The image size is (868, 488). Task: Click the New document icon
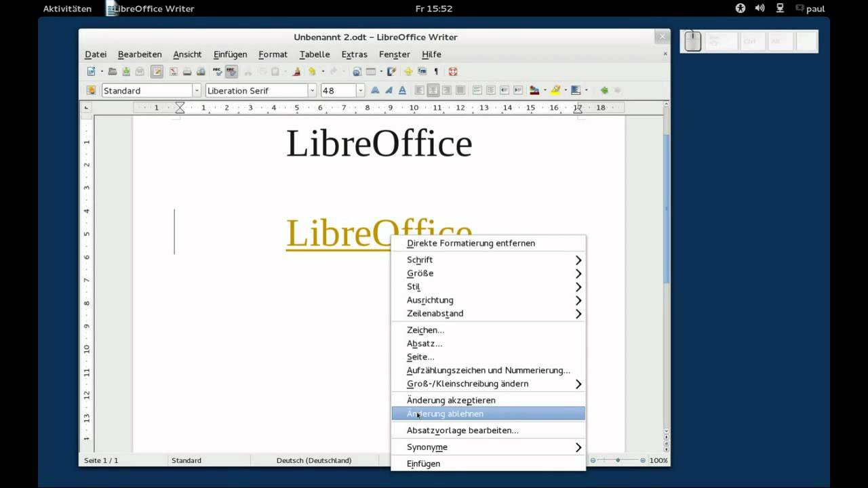point(92,71)
